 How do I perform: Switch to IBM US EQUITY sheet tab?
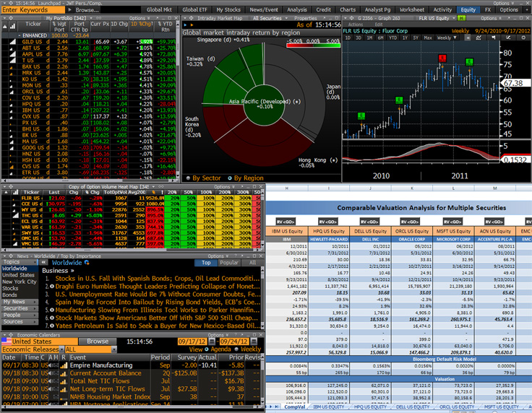(328, 407)
